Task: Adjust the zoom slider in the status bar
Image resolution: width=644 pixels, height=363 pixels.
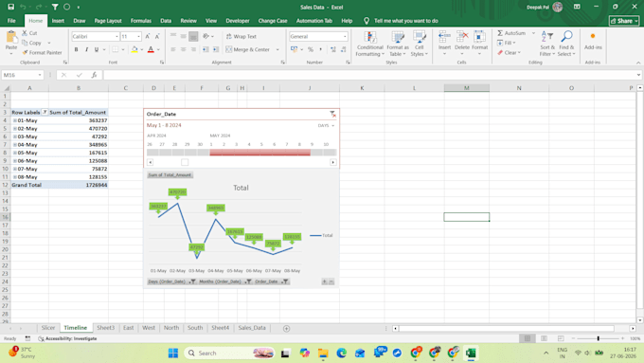Action: tap(598, 338)
